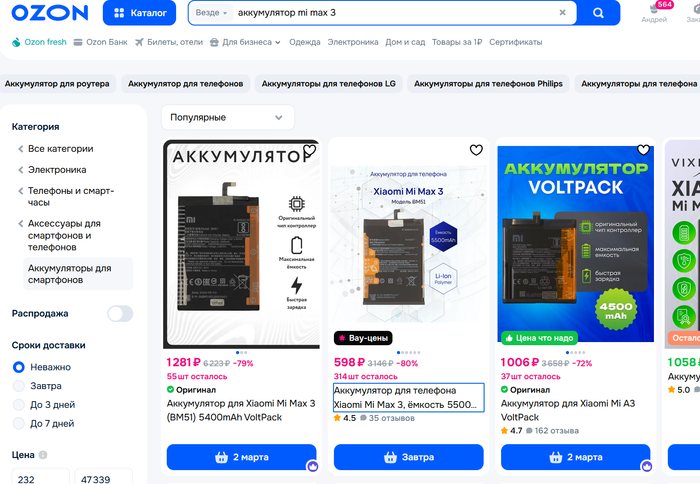Click the magnifier search button

[598, 13]
